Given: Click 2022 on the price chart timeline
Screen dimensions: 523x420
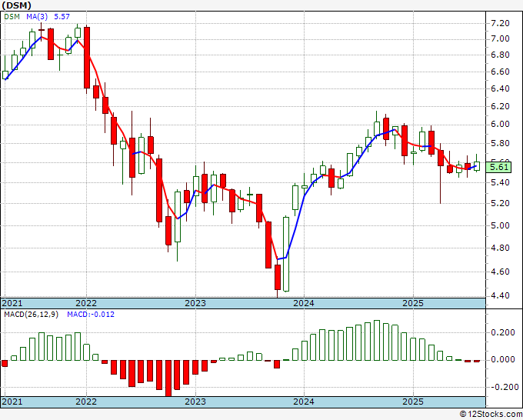Looking at the screenshot, I should 86,303.
